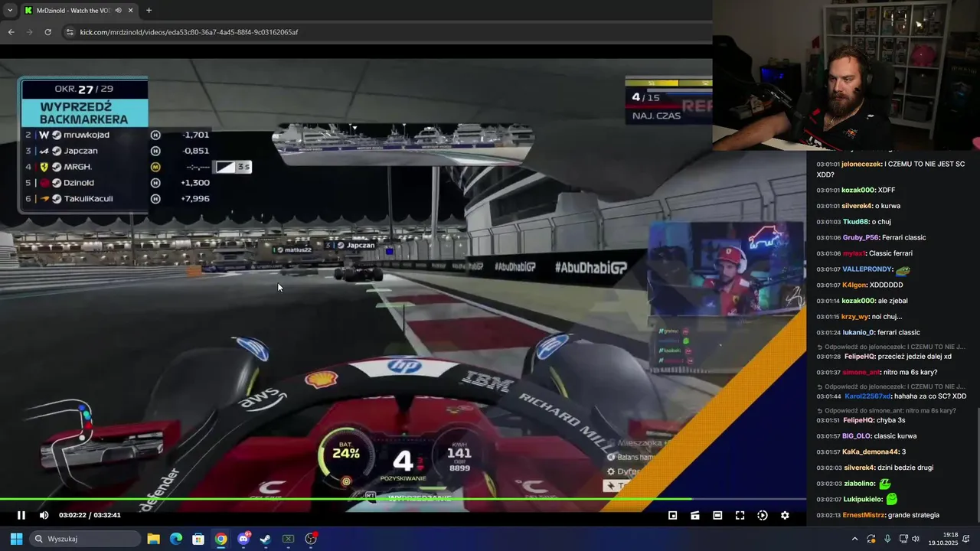Enable picture-in-picture mode

(x=673, y=515)
